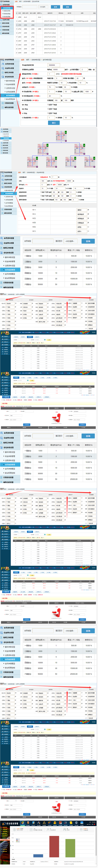Click 会员资料管理 icon in 金币参数设置 page sidebar

click(3, 64)
